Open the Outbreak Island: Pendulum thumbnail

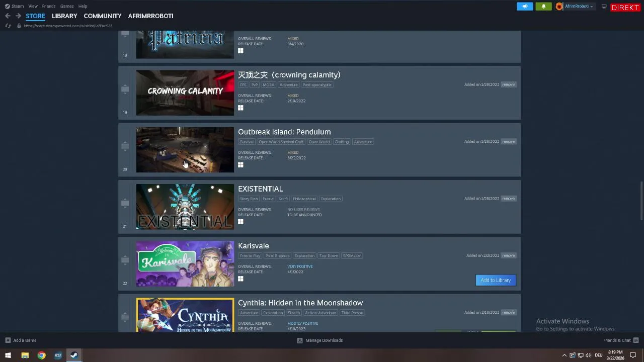185,150
